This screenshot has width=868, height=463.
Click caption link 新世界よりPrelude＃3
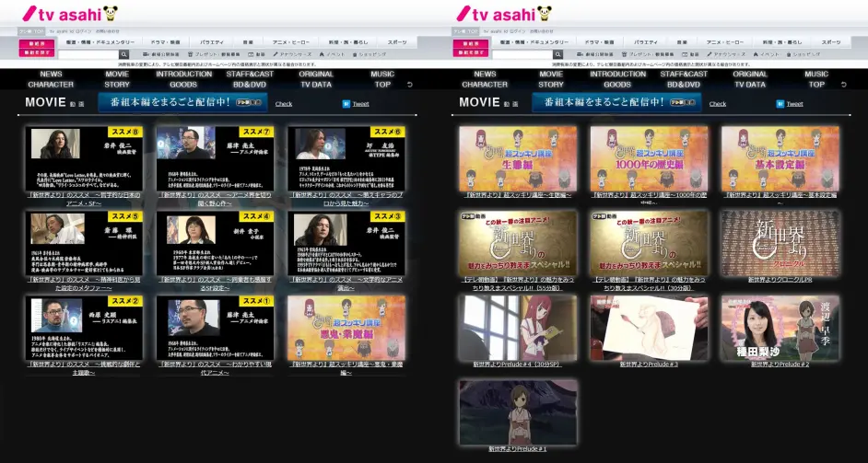(649, 365)
